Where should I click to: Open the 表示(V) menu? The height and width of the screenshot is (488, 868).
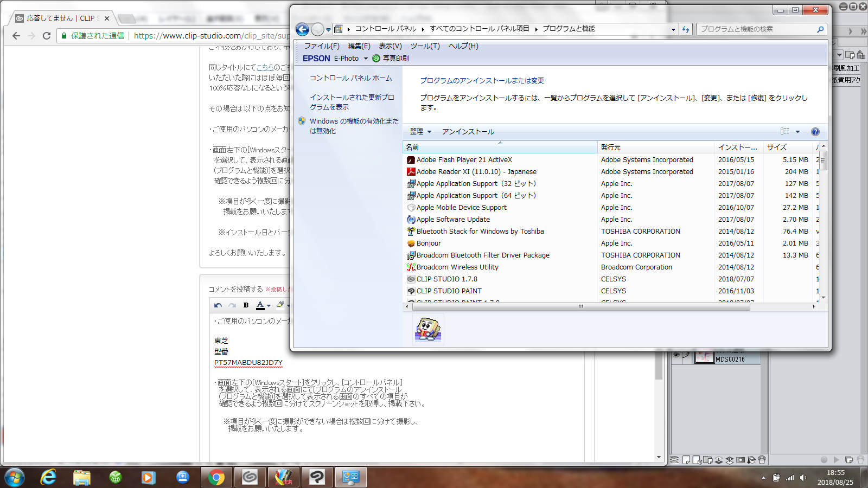391,46
